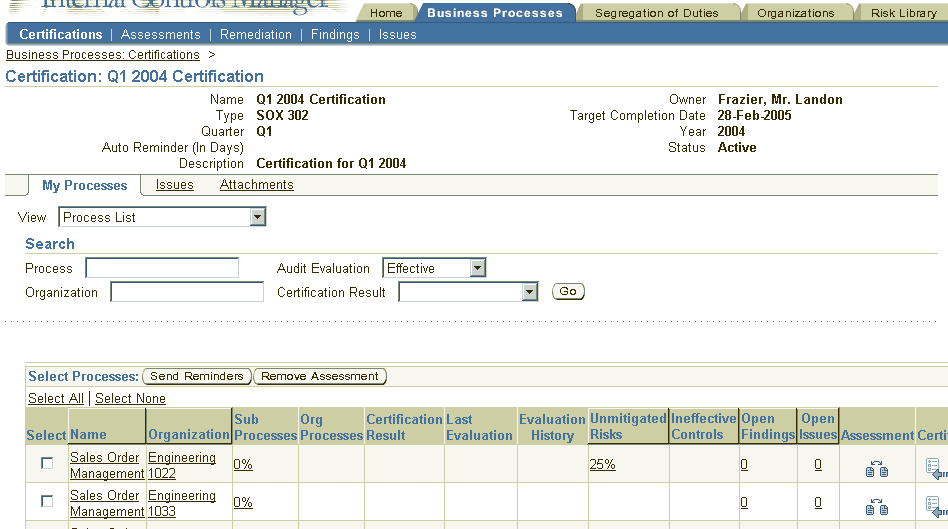Click open findings 0 in Engineering 1022 row
This screenshot has height=529, width=948.
coord(744,464)
